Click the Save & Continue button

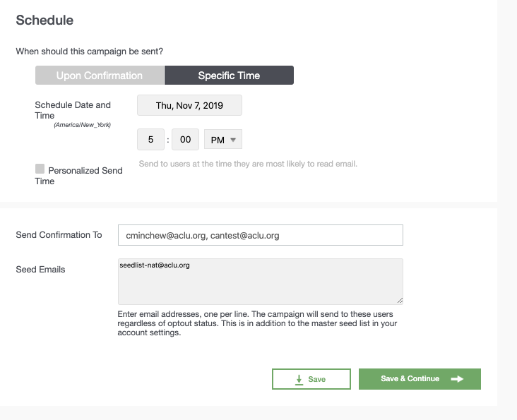420,379
